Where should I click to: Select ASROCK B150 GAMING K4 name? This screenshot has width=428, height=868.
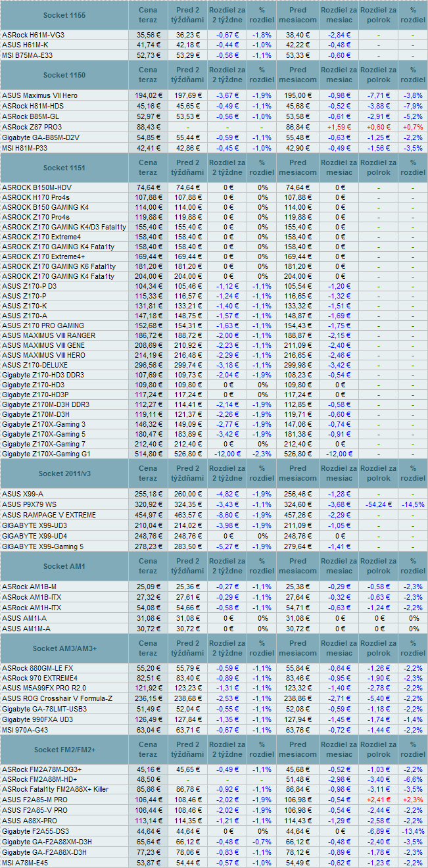click(45, 207)
